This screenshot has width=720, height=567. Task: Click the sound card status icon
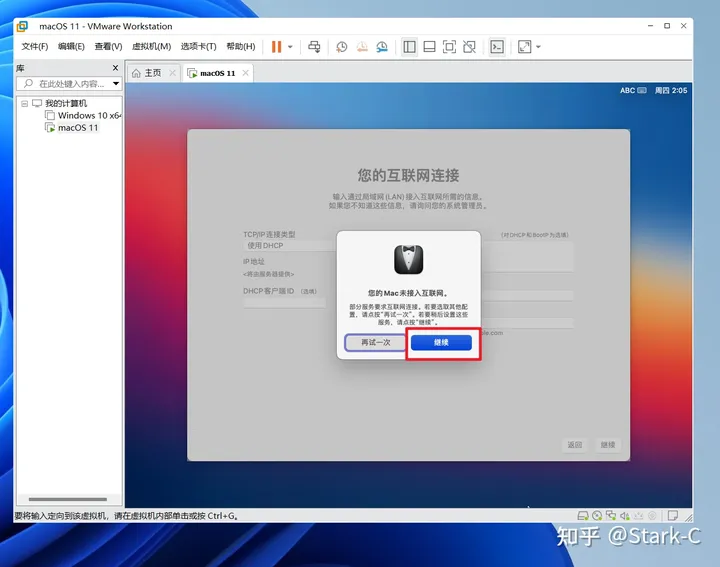[624, 516]
